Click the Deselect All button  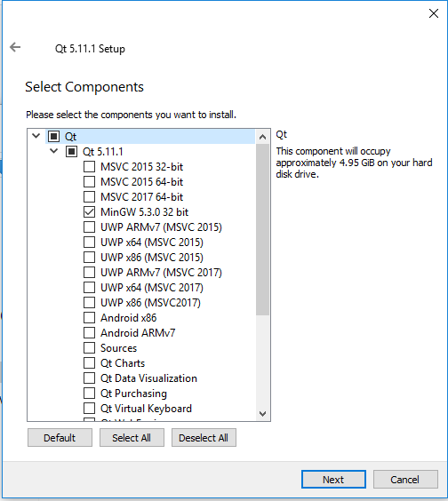pos(204,437)
